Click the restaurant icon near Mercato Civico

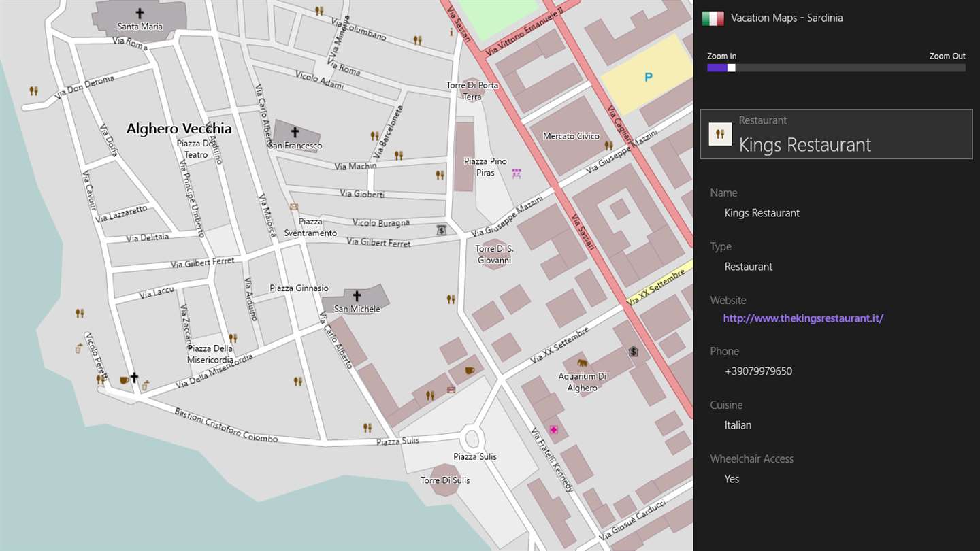tap(608, 146)
